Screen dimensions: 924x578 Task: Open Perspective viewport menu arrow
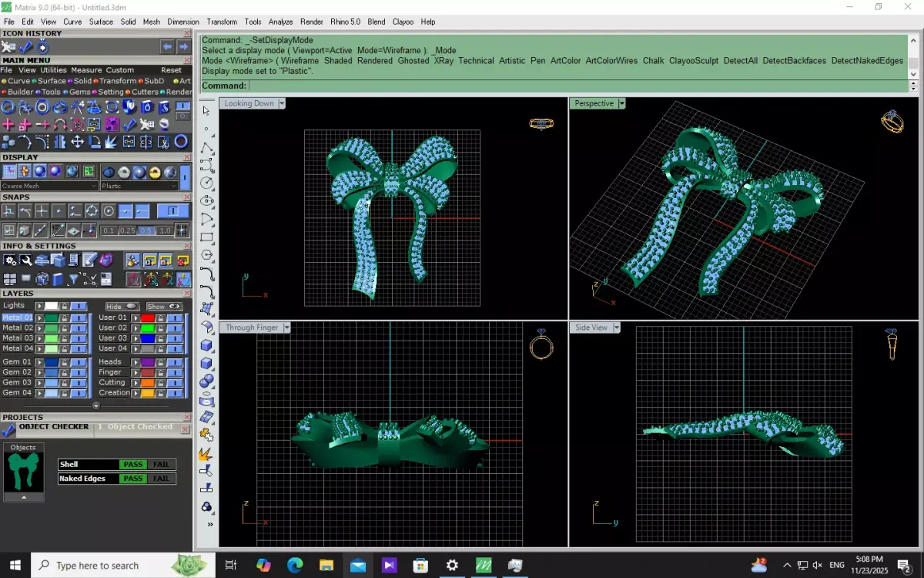[x=621, y=103]
